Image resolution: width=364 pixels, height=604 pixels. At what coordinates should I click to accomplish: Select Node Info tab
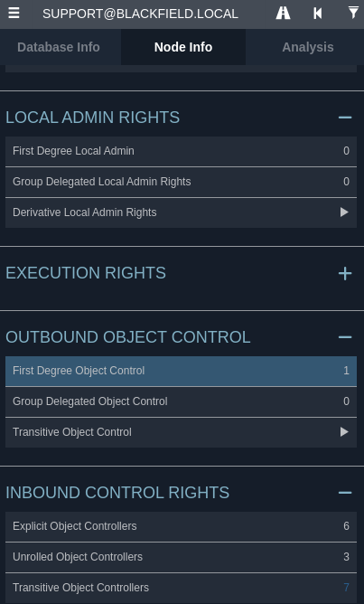point(183,47)
